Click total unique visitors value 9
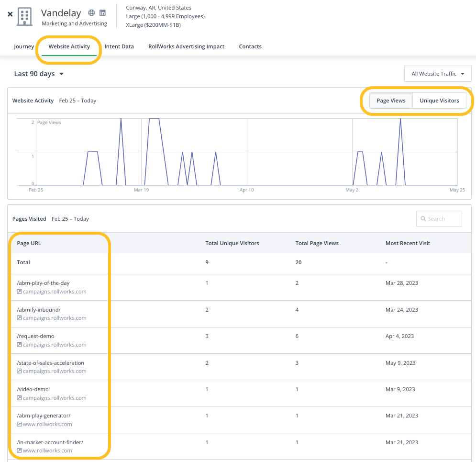 pyautogui.click(x=207, y=262)
